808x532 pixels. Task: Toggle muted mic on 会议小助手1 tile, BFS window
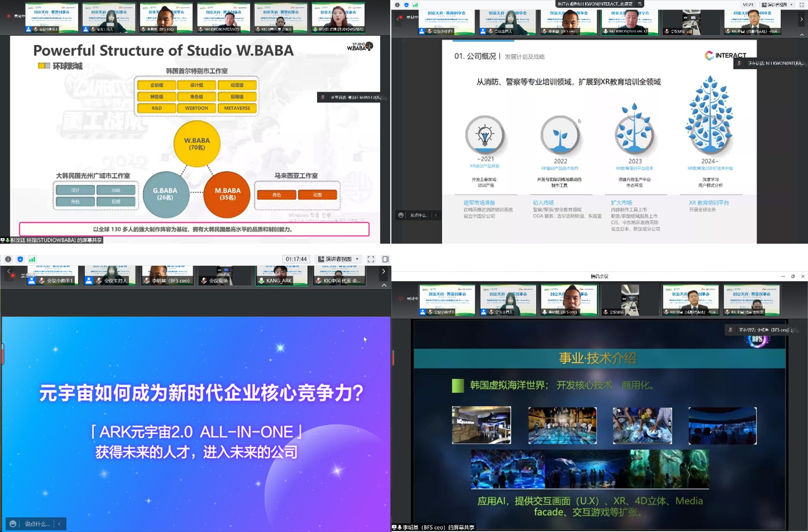pos(430,312)
